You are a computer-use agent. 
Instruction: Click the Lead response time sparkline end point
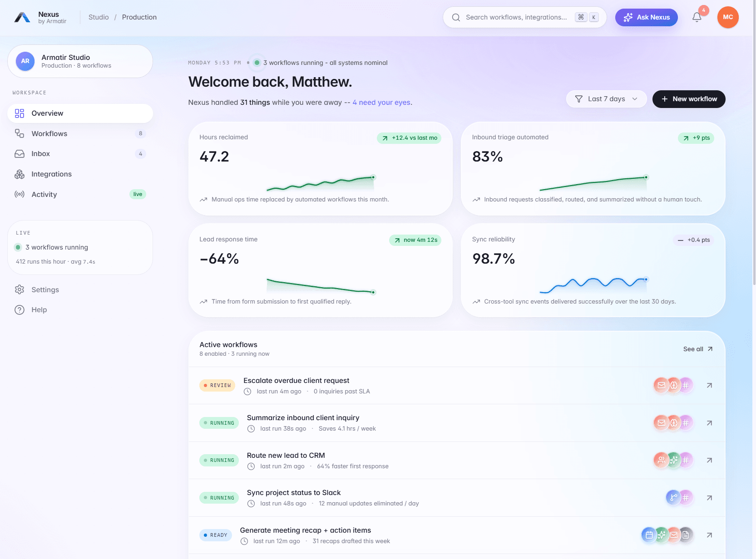(373, 292)
